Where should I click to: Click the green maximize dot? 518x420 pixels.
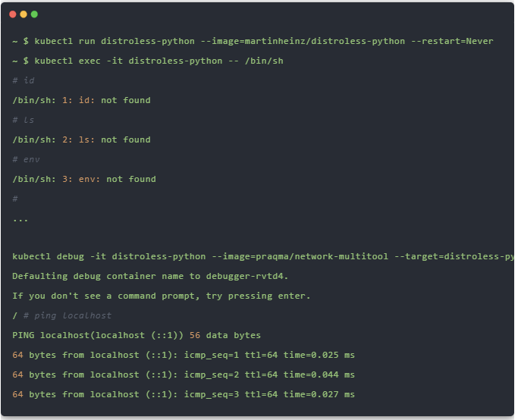(34, 14)
